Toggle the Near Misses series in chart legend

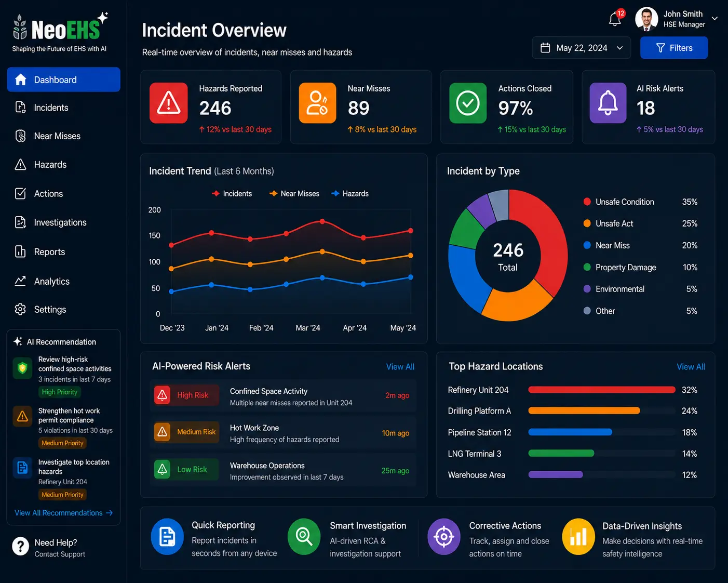point(294,193)
